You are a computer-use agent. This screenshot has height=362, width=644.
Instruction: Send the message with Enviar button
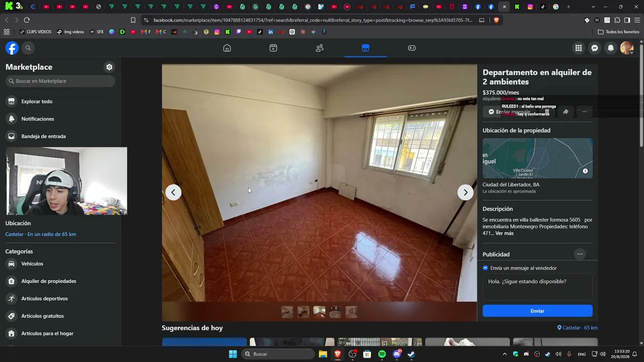click(537, 311)
